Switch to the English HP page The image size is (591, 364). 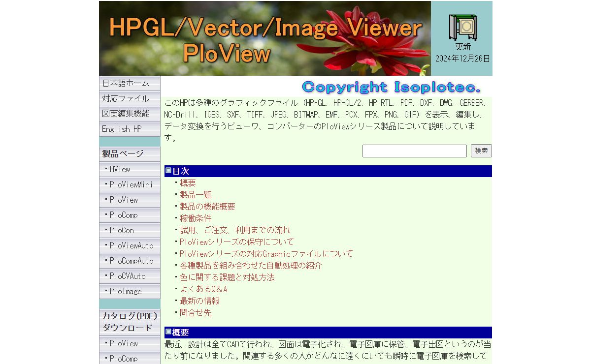(130, 129)
